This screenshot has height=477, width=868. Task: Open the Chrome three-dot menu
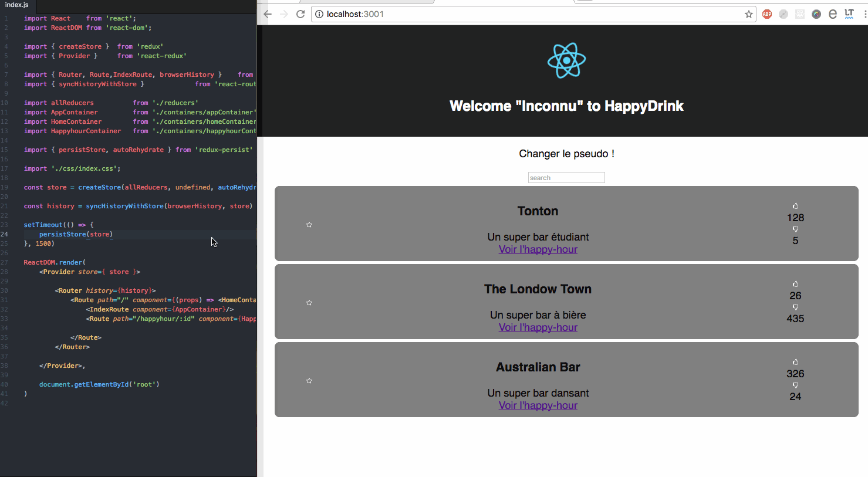[x=865, y=14]
